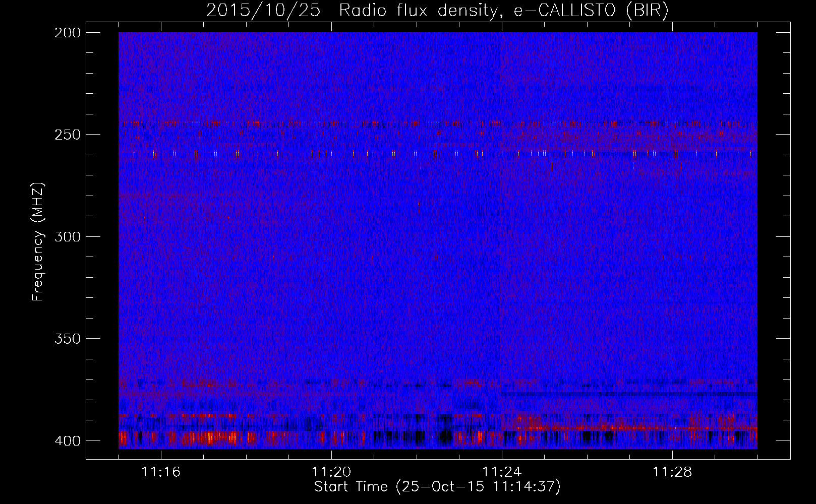Click the 250 frequency tick label

(x=68, y=135)
